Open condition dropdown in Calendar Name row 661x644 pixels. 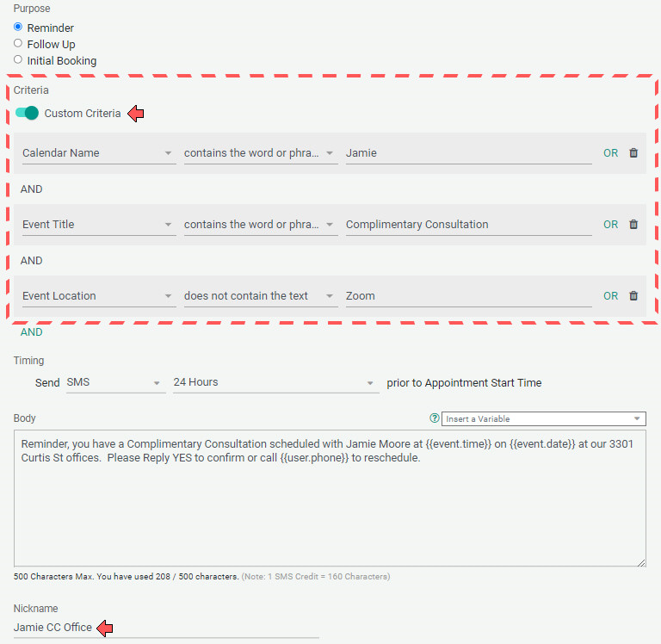[261, 153]
